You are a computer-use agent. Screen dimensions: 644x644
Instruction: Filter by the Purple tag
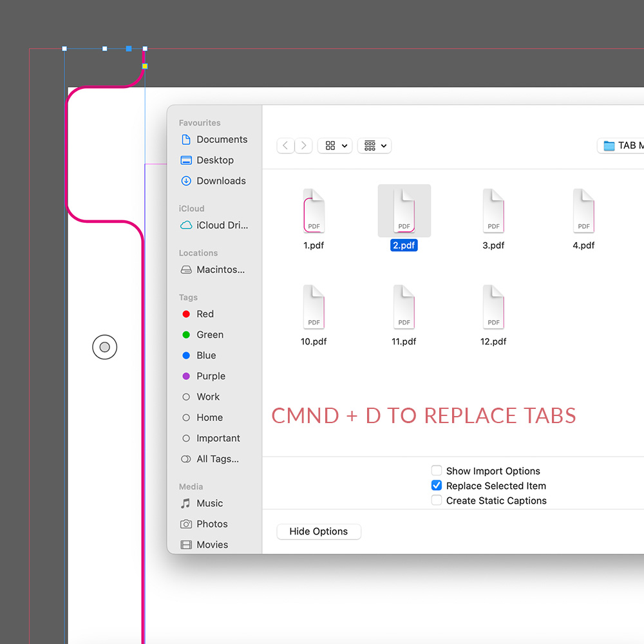pyautogui.click(x=204, y=376)
